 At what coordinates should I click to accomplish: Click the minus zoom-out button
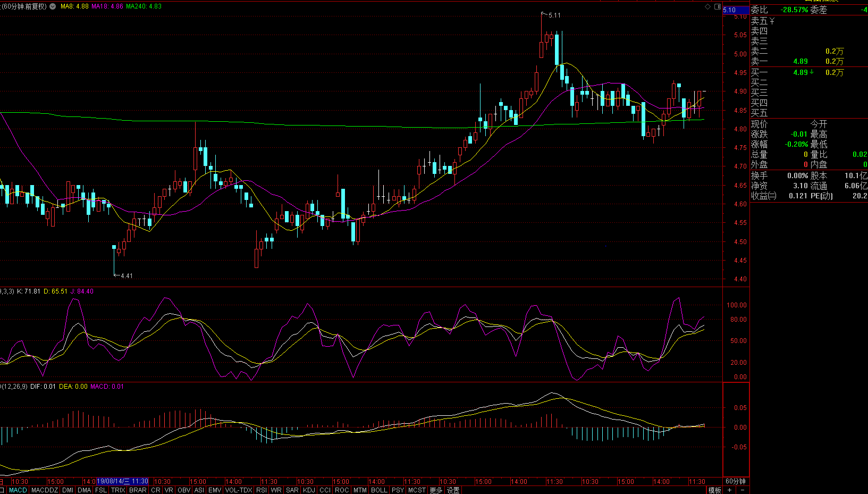[742, 490]
